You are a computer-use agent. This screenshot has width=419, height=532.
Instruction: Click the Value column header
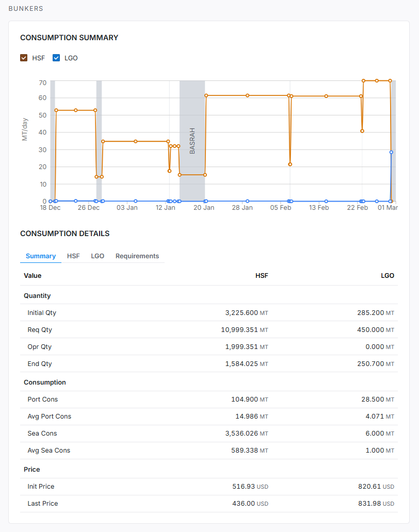[x=33, y=276]
